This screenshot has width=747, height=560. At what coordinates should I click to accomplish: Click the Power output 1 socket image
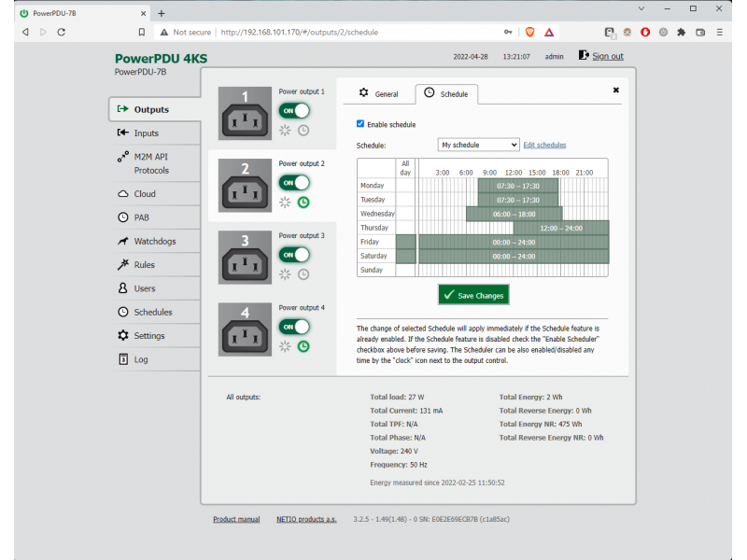(x=245, y=113)
